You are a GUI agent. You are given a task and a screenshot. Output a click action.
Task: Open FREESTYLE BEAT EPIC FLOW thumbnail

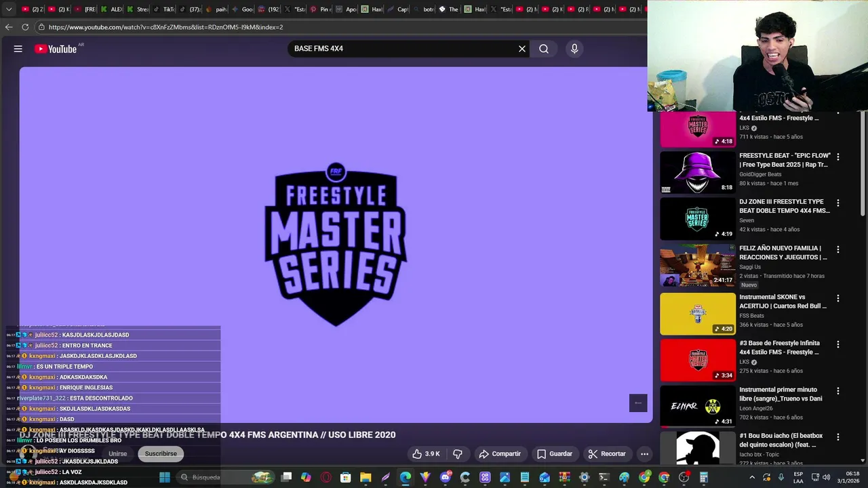(x=698, y=172)
